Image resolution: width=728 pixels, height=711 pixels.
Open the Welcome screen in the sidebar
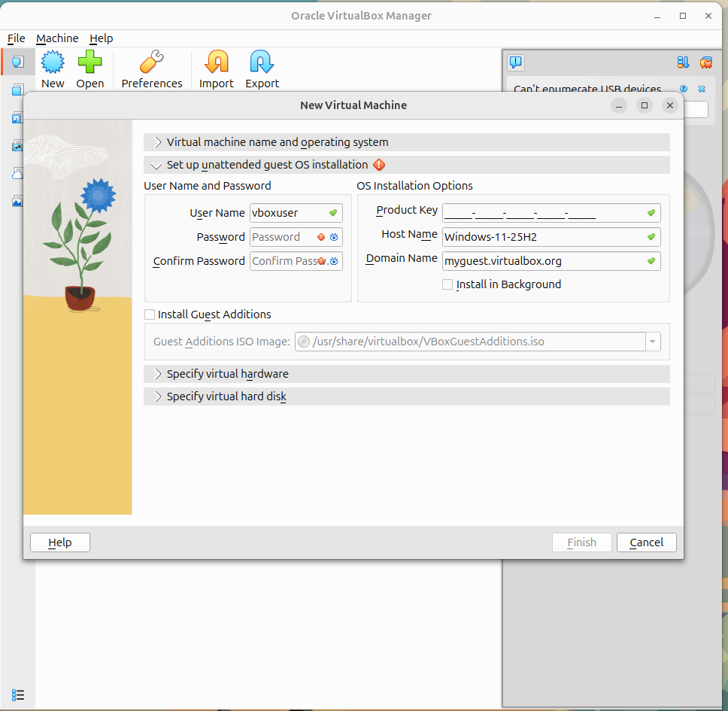tap(17, 62)
